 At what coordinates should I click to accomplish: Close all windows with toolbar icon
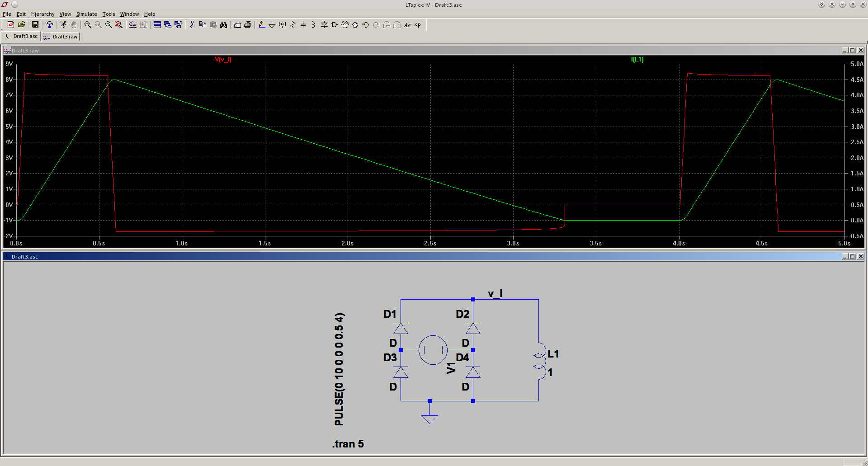click(178, 25)
